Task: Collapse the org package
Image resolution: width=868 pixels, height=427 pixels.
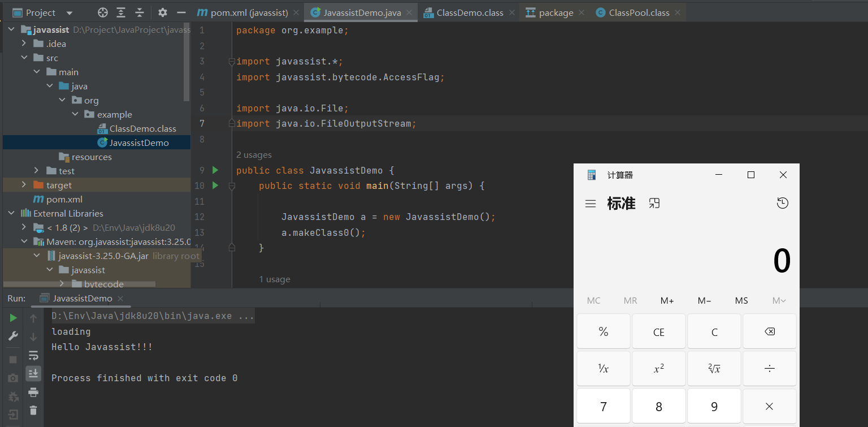Action: tap(62, 100)
